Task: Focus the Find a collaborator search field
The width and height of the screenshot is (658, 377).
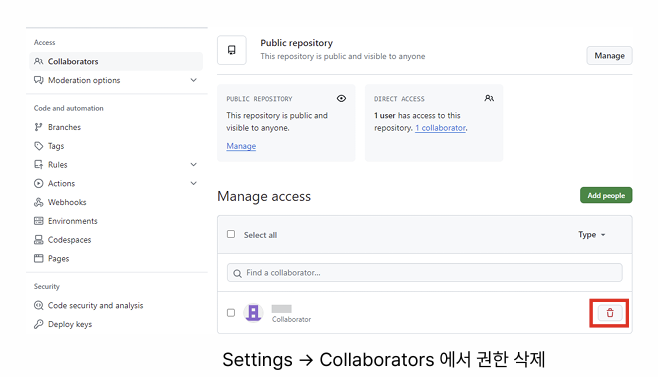Action: tap(425, 273)
